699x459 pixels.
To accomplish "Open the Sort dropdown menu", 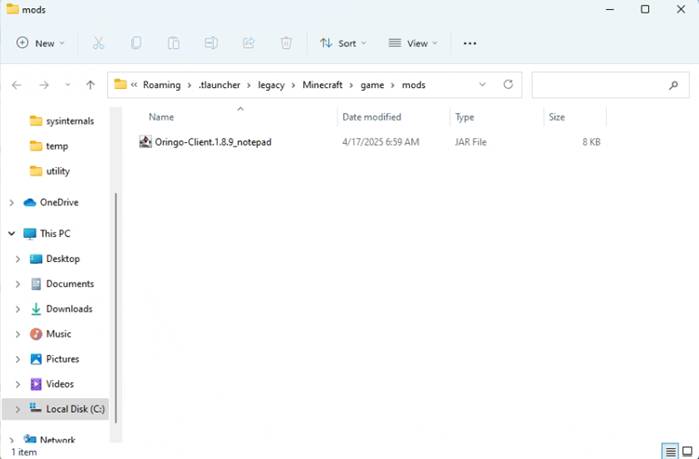I will click(342, 43).
